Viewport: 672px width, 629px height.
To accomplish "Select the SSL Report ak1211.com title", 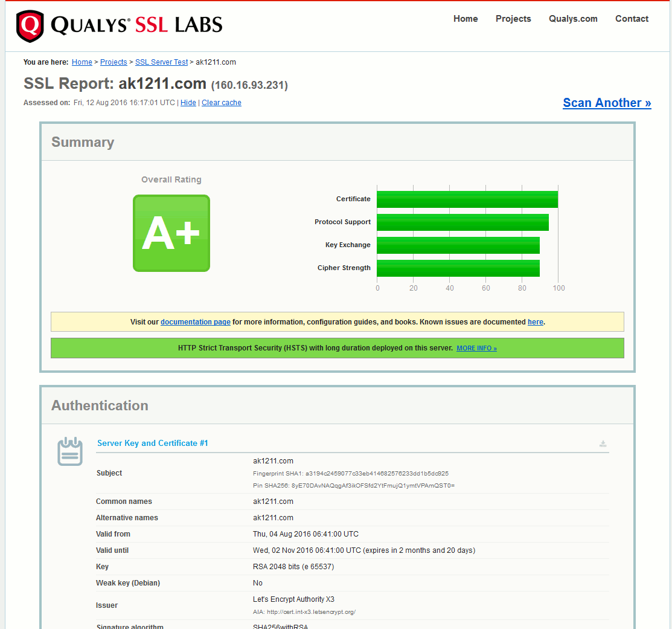I will coord(115,83).
